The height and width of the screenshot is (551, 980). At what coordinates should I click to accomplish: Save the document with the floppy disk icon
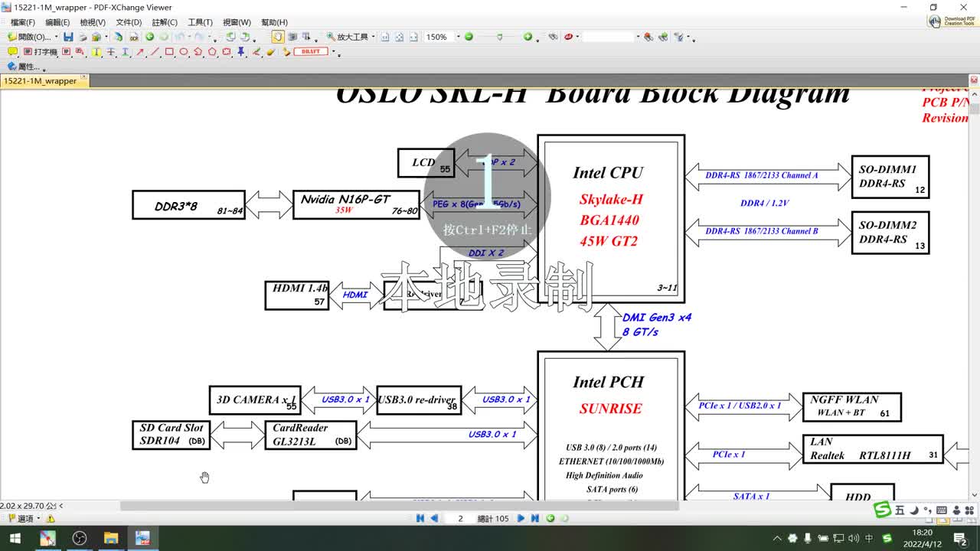pyautogui.click(x=68, y=37)
